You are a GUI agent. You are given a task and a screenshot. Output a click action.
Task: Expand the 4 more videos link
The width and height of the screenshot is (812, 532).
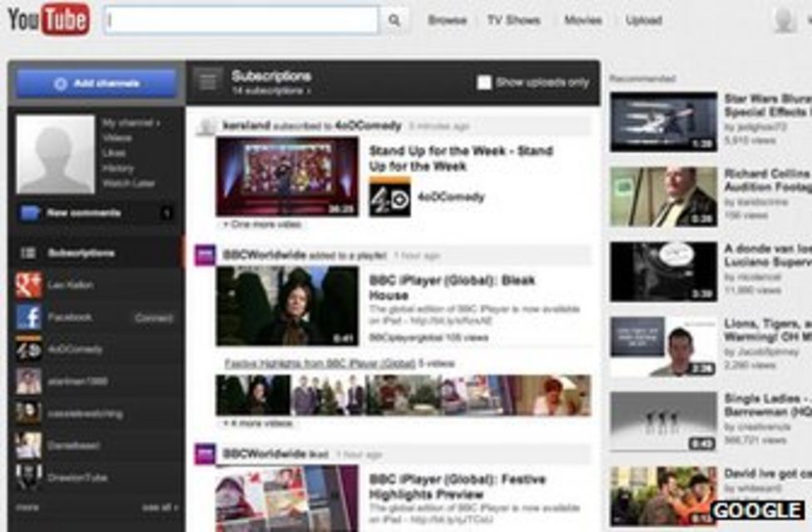(258, 423)
